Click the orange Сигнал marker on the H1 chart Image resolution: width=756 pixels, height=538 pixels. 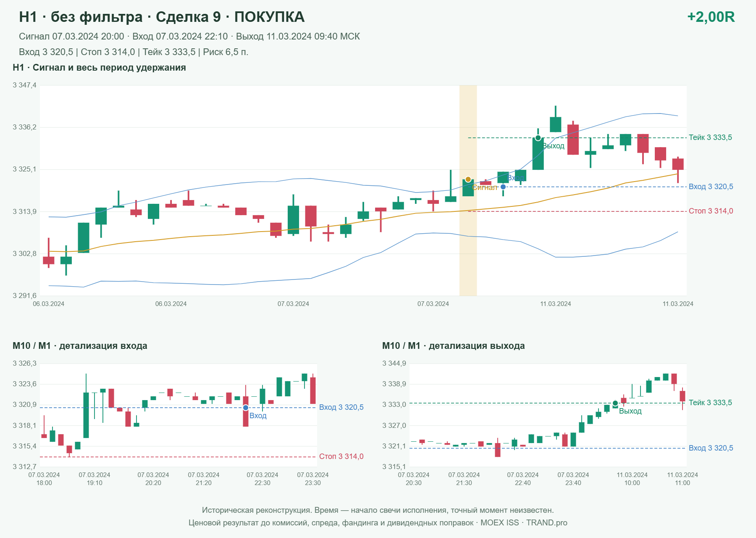click(468, 179)
